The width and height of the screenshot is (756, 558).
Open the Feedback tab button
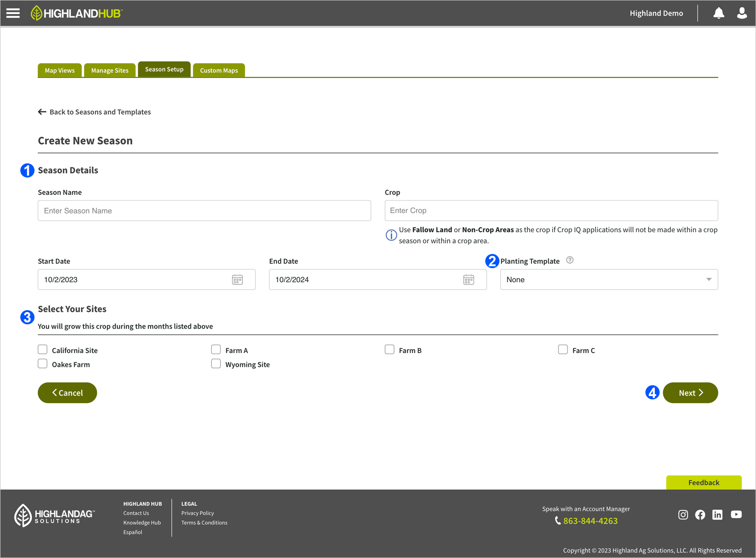pos(704,482)
